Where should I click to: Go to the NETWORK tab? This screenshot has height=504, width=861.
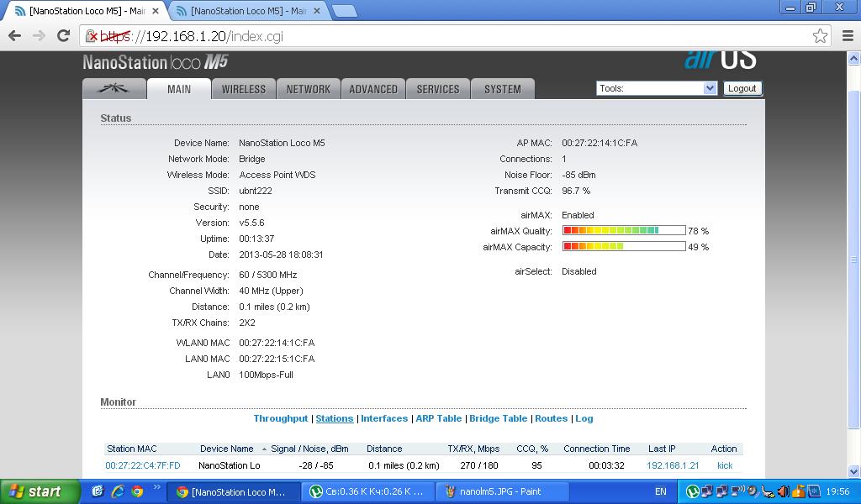tap(308, 89)
